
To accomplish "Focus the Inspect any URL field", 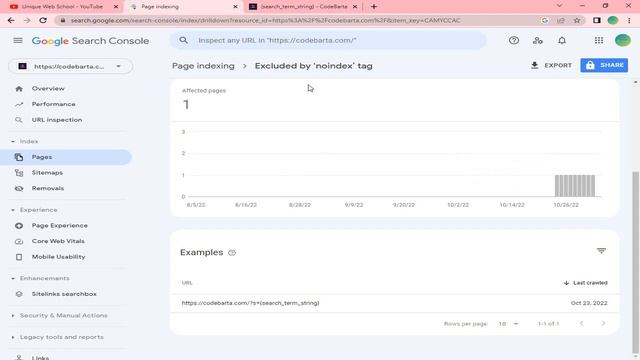I will [x=328, y=40].
